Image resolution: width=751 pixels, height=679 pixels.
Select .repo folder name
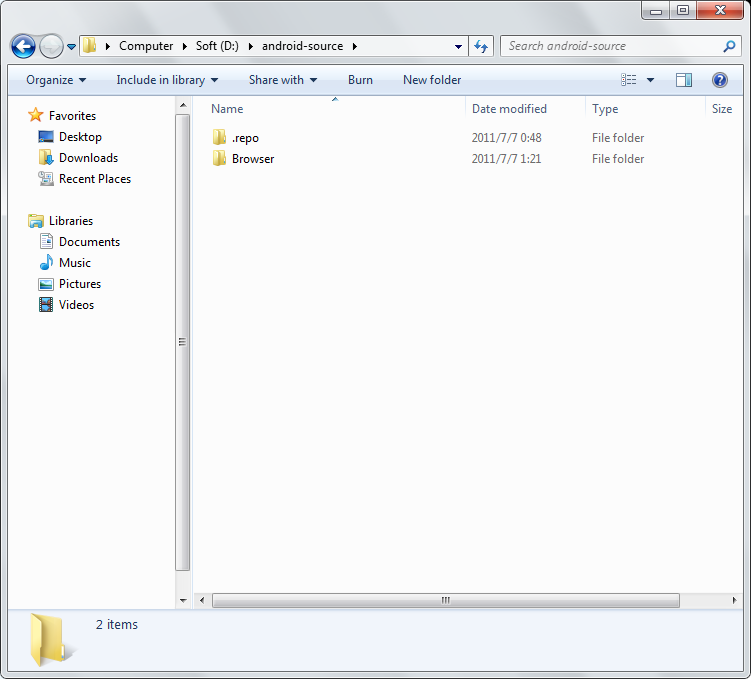[245, 138]
